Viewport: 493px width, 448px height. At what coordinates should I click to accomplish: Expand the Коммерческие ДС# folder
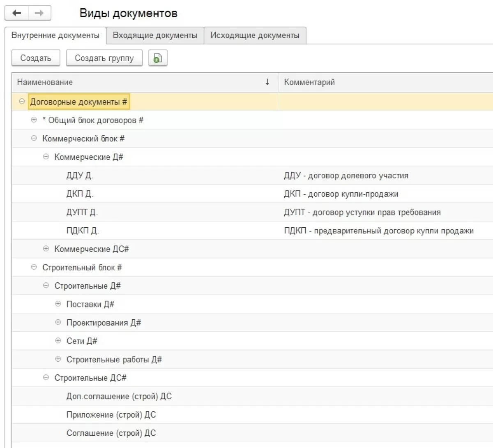[x=46, y=249]
